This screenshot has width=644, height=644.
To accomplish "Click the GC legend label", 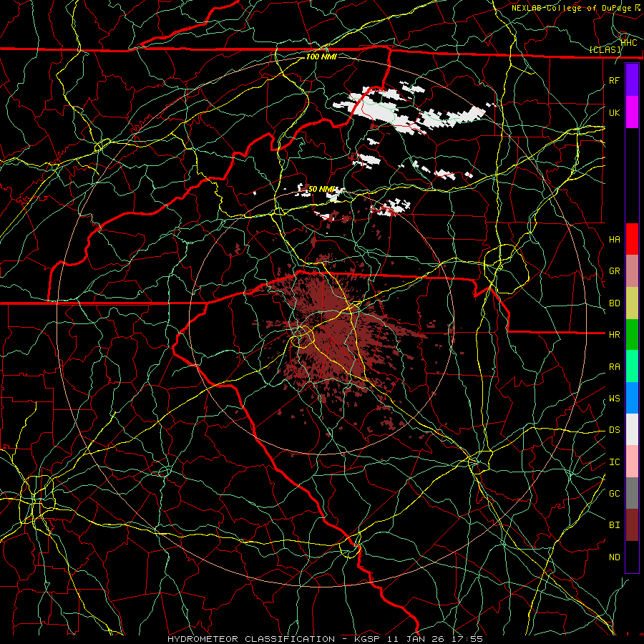I will pos(614,493).
